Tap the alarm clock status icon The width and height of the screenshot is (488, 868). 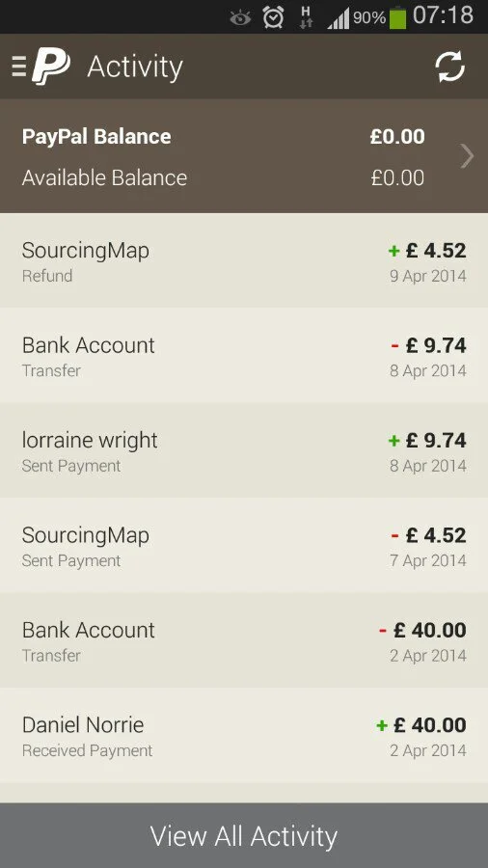(x=273, y=17)
